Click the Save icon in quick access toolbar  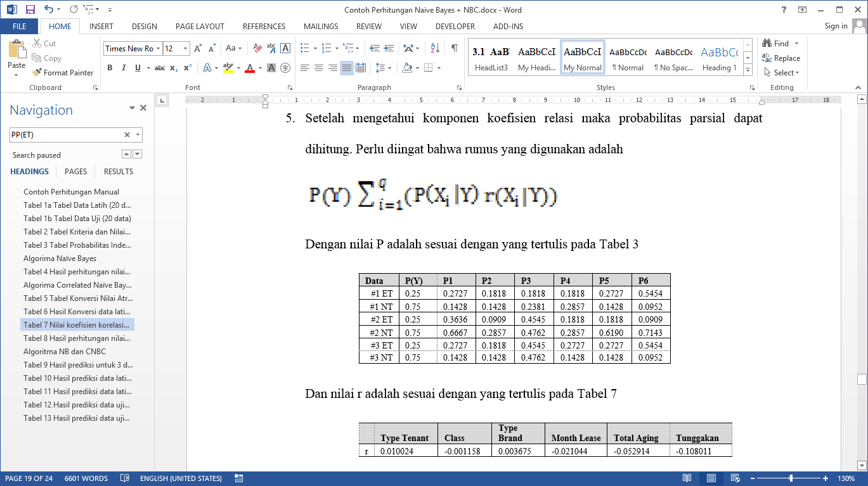[30, 10]
